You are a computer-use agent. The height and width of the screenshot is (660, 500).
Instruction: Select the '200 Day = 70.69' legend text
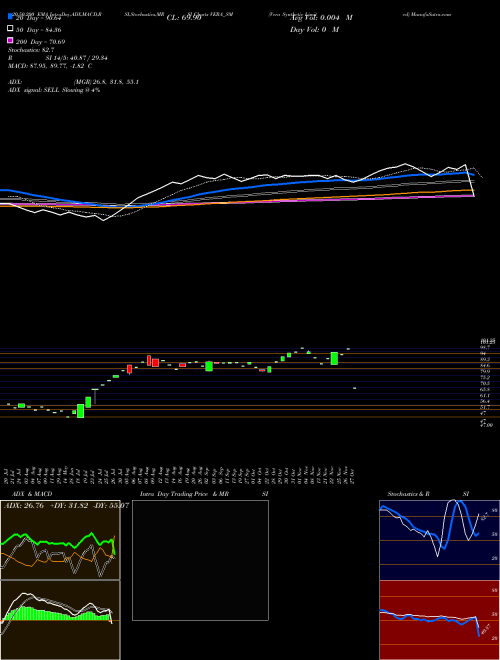click(40, 42)
